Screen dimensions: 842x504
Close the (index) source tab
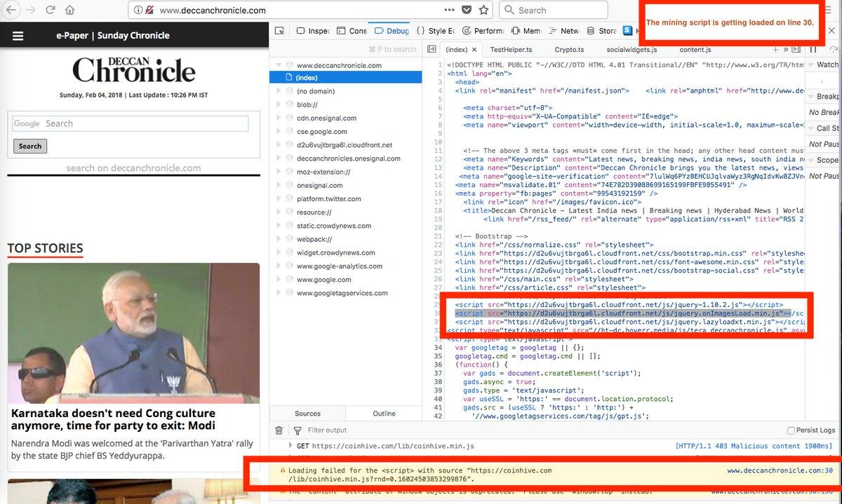(474, 50)
